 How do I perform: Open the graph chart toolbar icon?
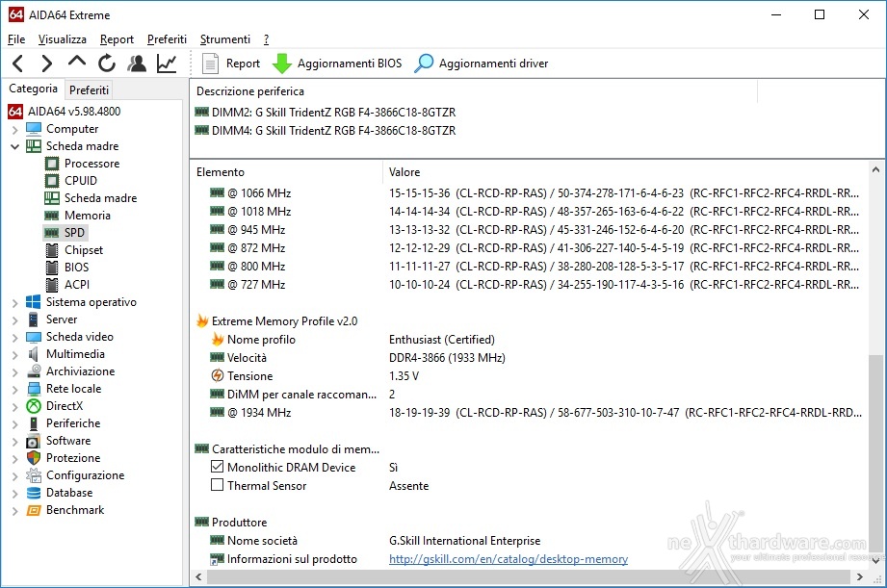coord(167,64)
